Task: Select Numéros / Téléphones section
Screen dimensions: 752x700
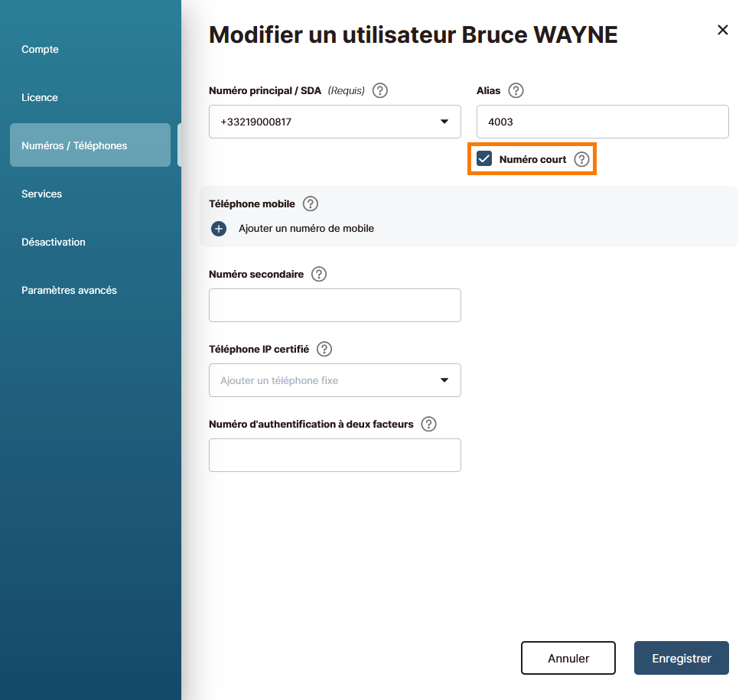Action: coord(90,145)
